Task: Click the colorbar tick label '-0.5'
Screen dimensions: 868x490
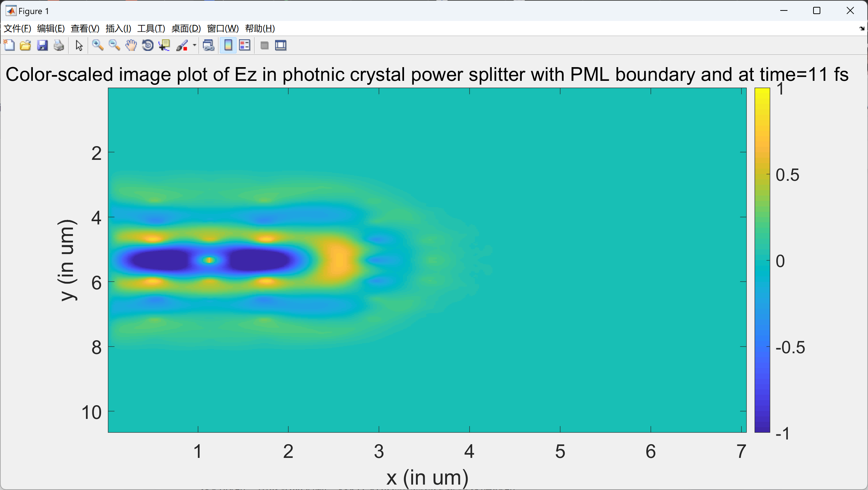Action: (790, 347)
